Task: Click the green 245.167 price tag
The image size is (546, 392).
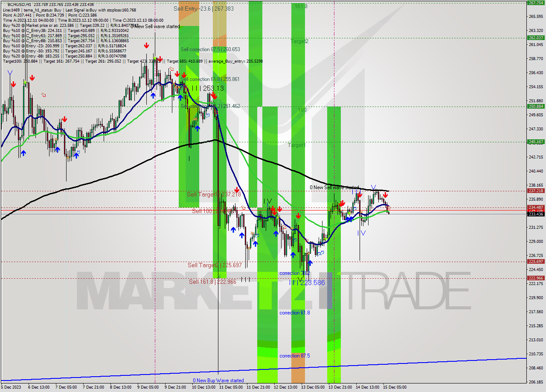Action: 536,142
